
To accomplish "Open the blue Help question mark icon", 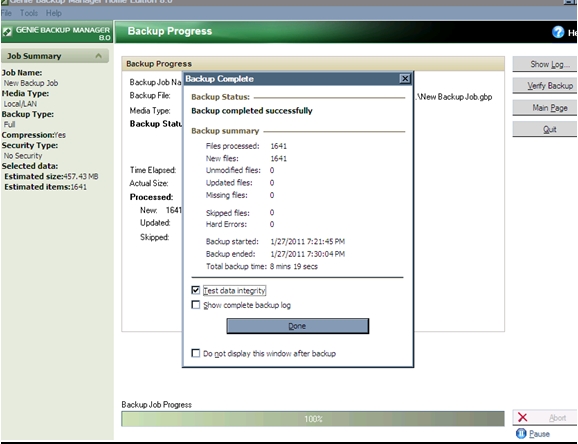I will pyautogui.click(x=558, y=32).
